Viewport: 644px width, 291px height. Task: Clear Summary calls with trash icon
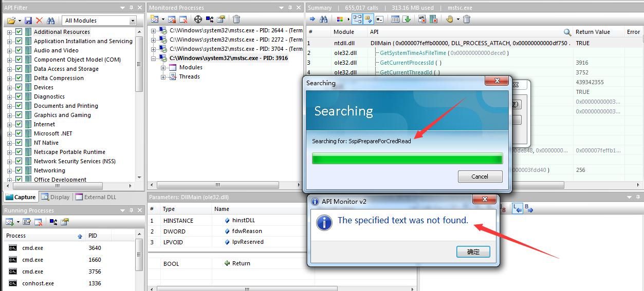(x=467, y=19)
